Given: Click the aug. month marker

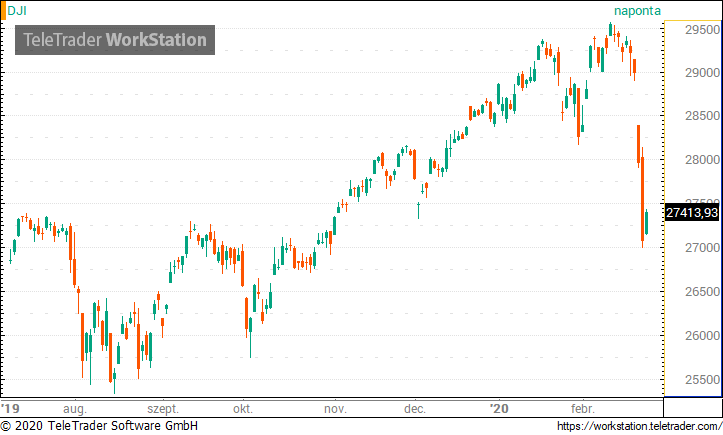Looking at the screenshot, I should (x=75, y=409).
